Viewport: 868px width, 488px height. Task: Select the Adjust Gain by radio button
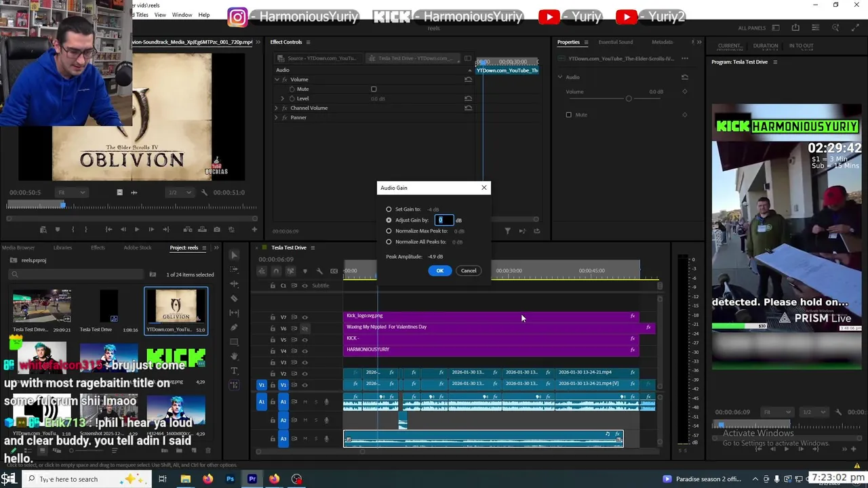point(389,220)
